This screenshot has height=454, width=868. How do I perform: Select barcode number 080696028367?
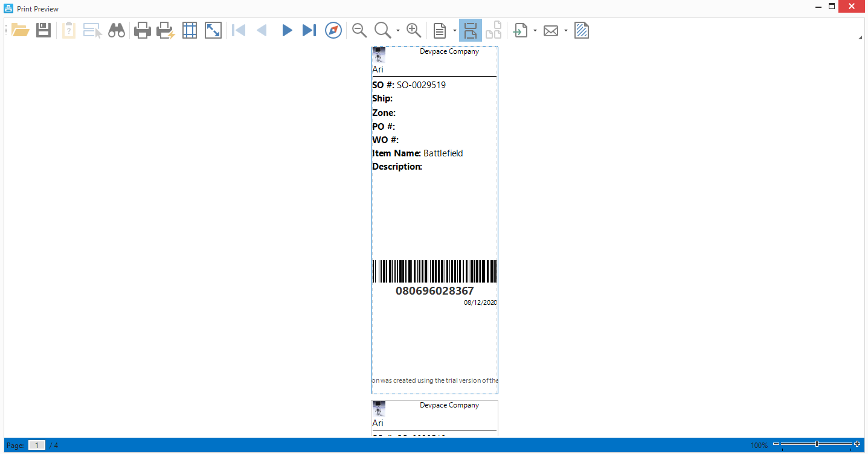click(x=434, y=291)
